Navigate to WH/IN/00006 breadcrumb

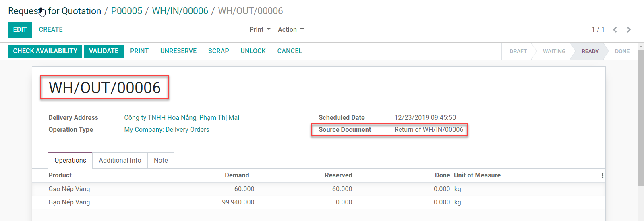pyautogui.click(x=180, y=11)
